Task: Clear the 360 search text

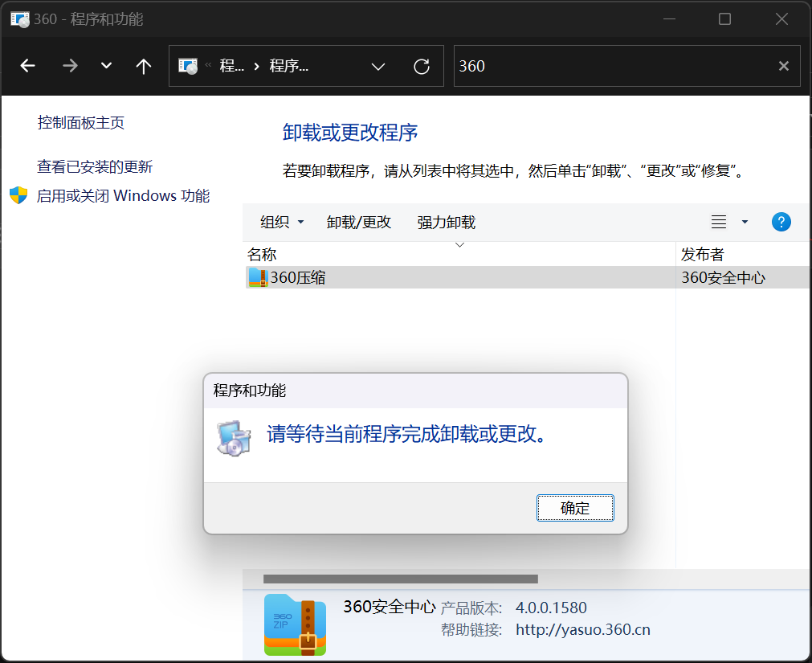Action: [784, 66]
